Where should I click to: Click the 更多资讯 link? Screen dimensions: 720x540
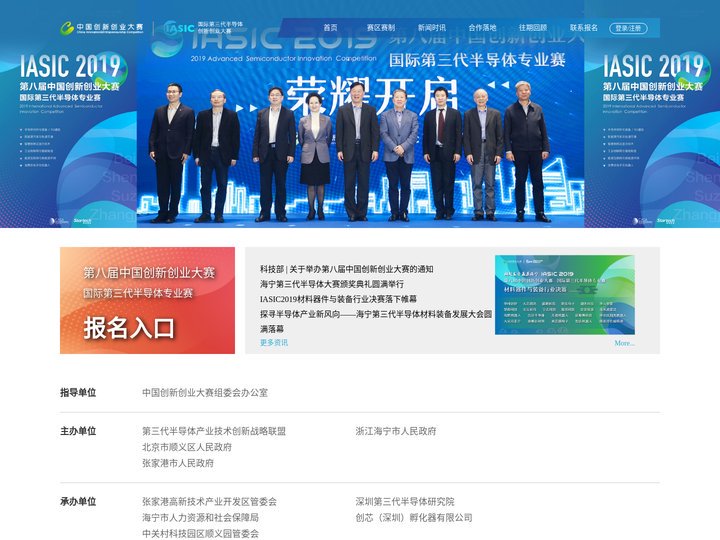point(274,343)
